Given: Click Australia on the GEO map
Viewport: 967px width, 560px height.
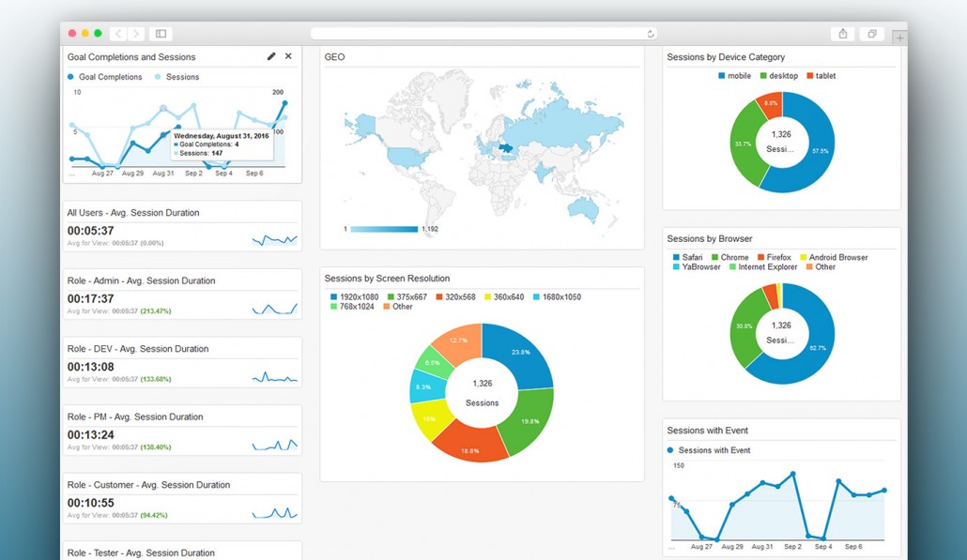Looking at the screenshot, I should click(x=583, y=208).
